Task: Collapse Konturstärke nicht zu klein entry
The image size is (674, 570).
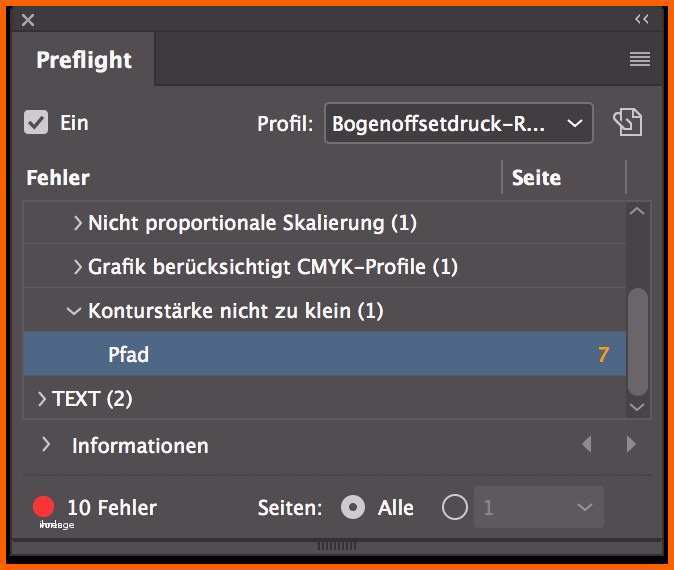Action: point(74,311)
